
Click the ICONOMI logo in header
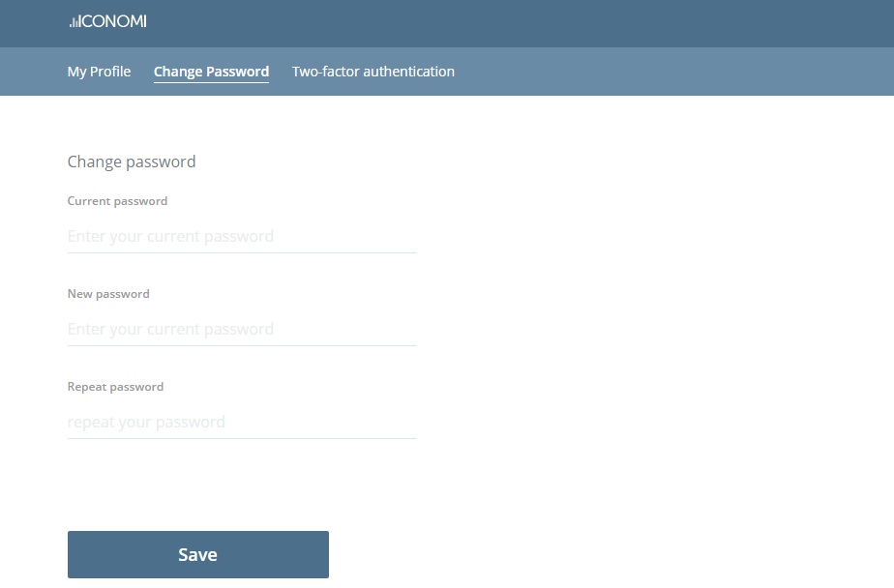tap(107, 21)
